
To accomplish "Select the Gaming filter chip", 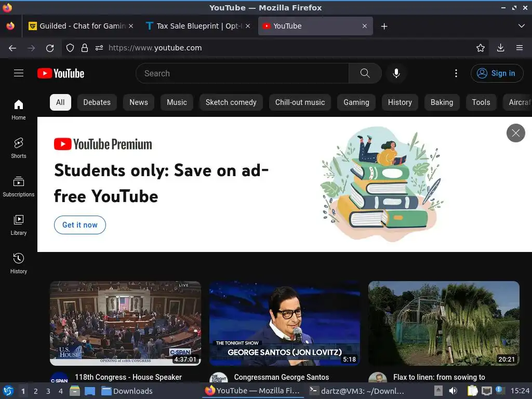I will click(x=356, y=102).
